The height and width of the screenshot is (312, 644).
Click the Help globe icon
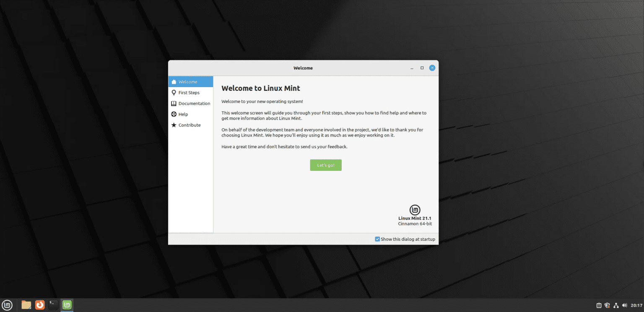click(x=174, y=114)
